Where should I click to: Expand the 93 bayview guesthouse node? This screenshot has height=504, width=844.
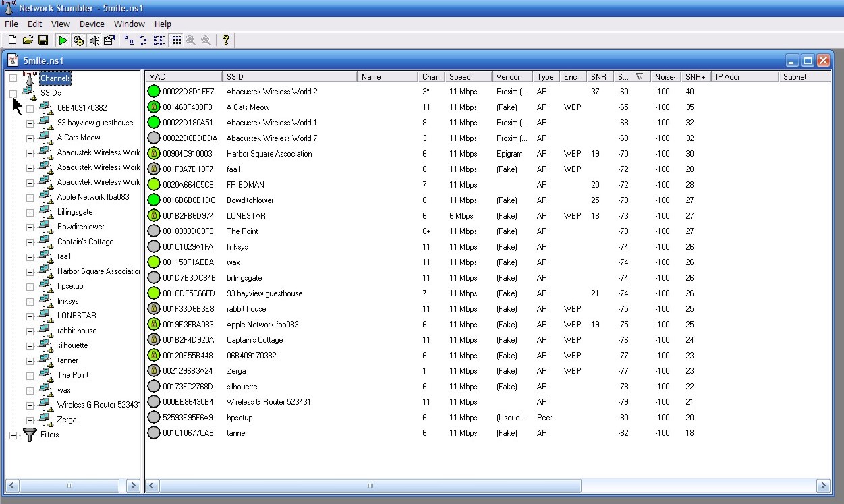pos(30,123)
